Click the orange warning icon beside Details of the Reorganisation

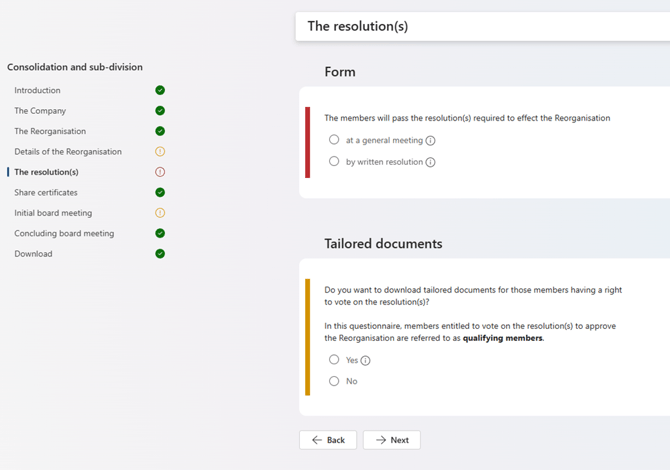click(160, 152)
